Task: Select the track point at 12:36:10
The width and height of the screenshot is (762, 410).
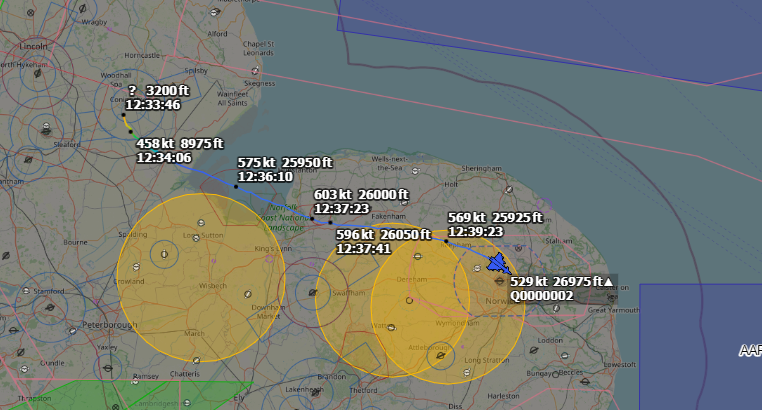Action: click(236, 187)
